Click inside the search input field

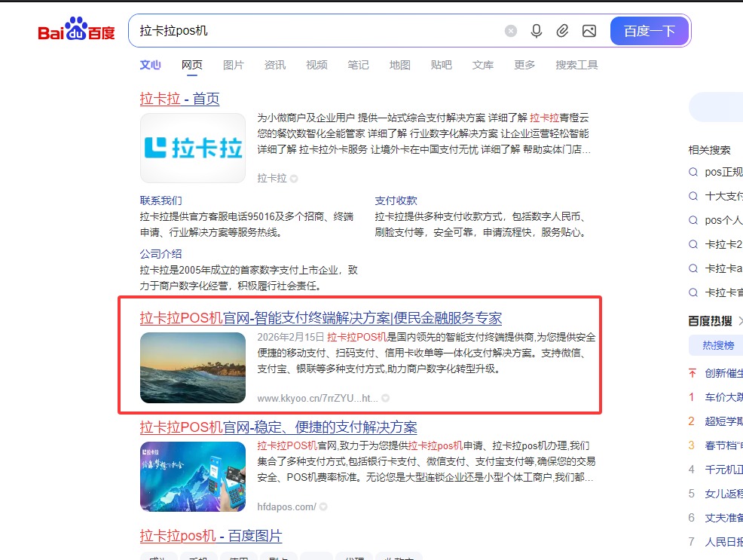339,30
